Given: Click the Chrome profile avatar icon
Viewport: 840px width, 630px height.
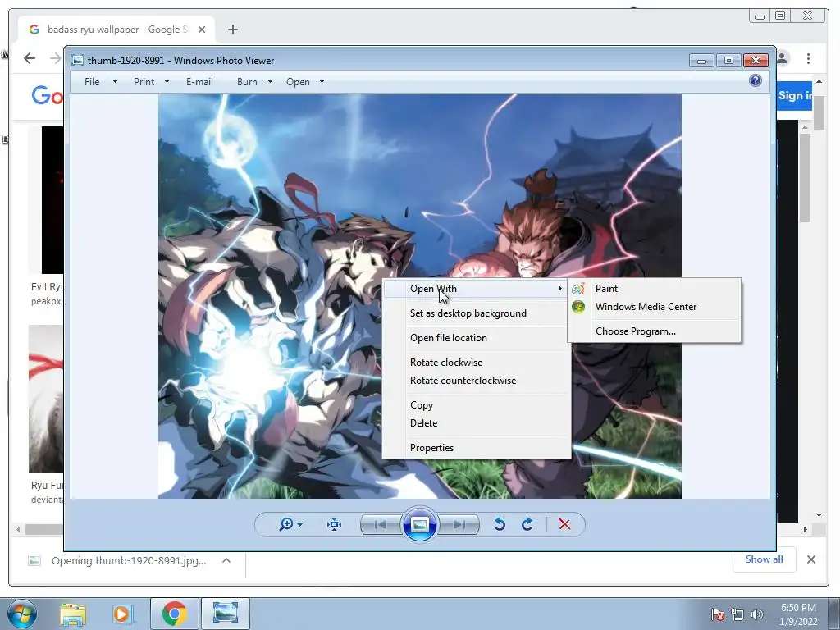Looking at the screenshot, I should [783, 58].
